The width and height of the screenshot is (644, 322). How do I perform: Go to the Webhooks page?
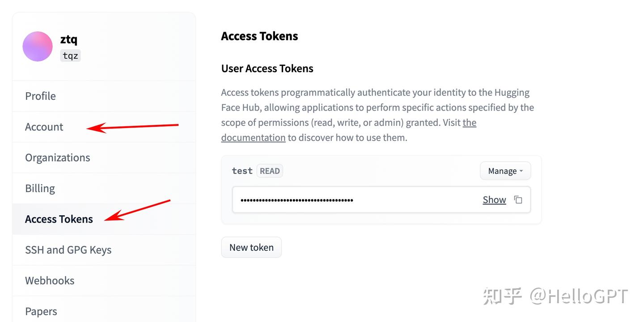click(104, 281)
